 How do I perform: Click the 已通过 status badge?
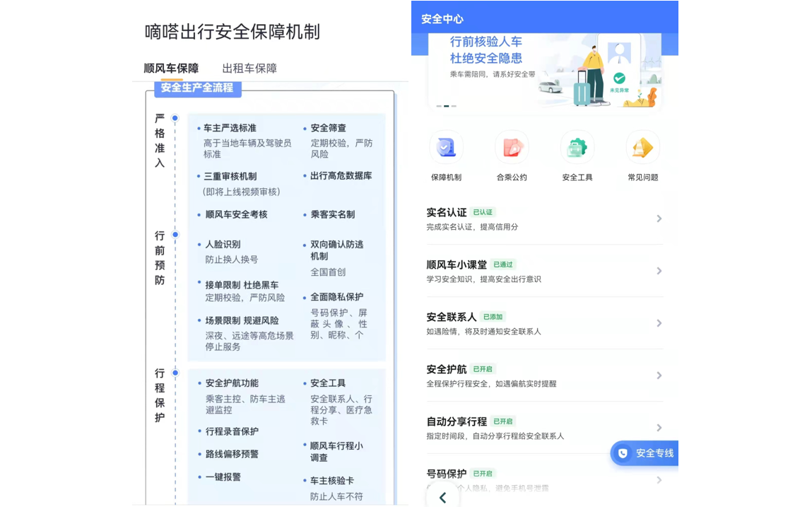pos(503,264)
